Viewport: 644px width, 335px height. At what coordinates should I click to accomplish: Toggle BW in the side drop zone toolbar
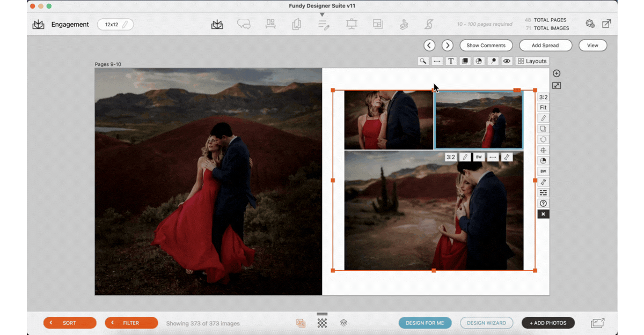(x=543, y=172)
